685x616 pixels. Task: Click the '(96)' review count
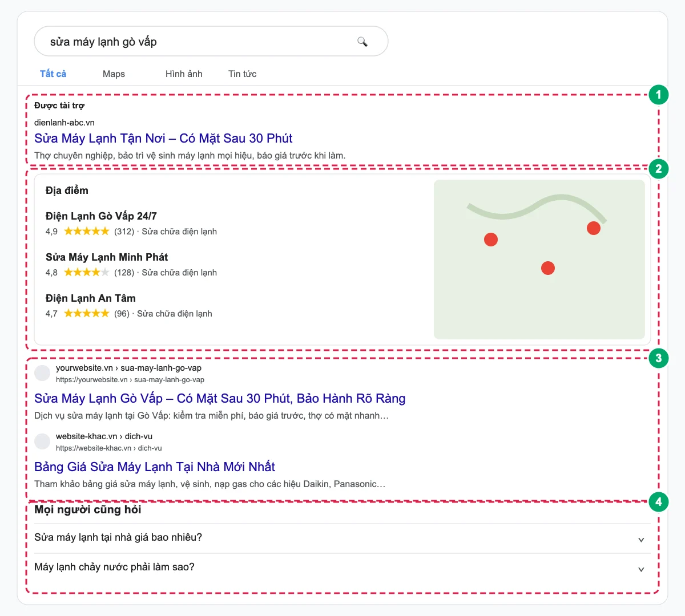[x=122, y=314]
